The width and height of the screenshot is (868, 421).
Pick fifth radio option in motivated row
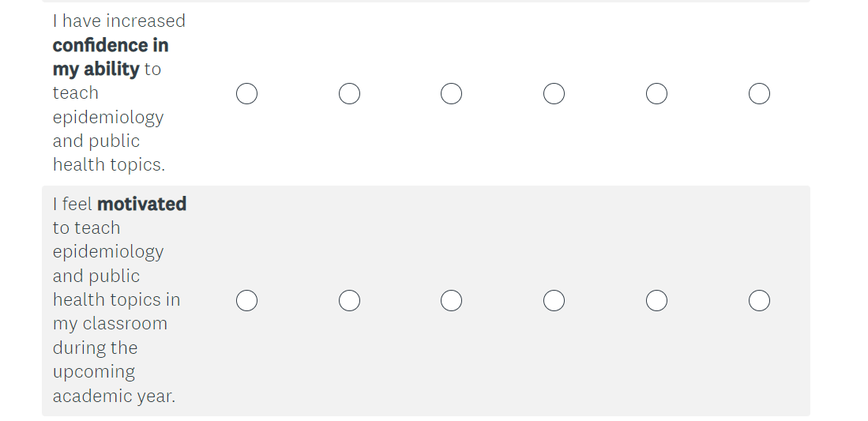coord(656,301)
